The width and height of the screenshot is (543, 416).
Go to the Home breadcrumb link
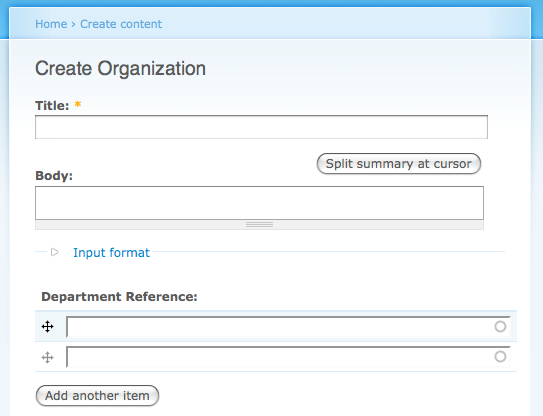pyautogui.click(x=51, y=24)
